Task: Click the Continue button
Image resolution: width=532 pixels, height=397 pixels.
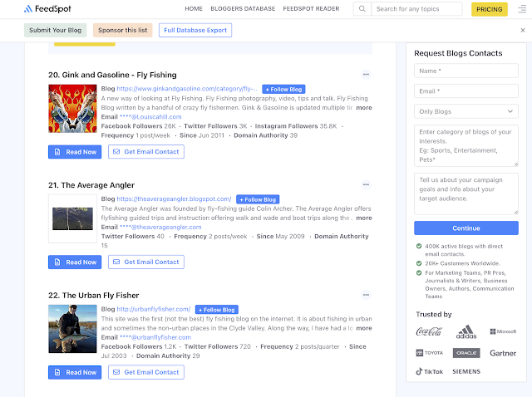Action: (465, 228)
